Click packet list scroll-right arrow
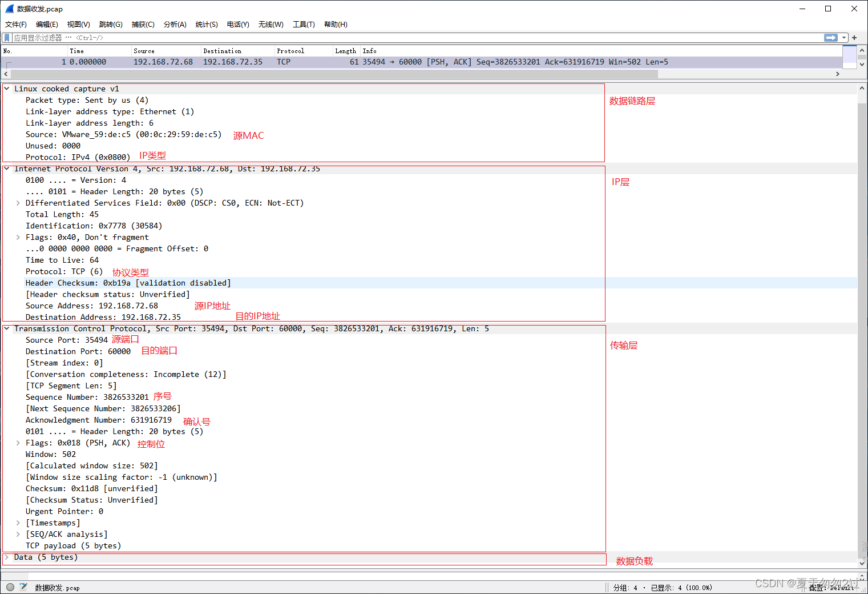This screenshot has width=868, height=594. coord(837,74)
